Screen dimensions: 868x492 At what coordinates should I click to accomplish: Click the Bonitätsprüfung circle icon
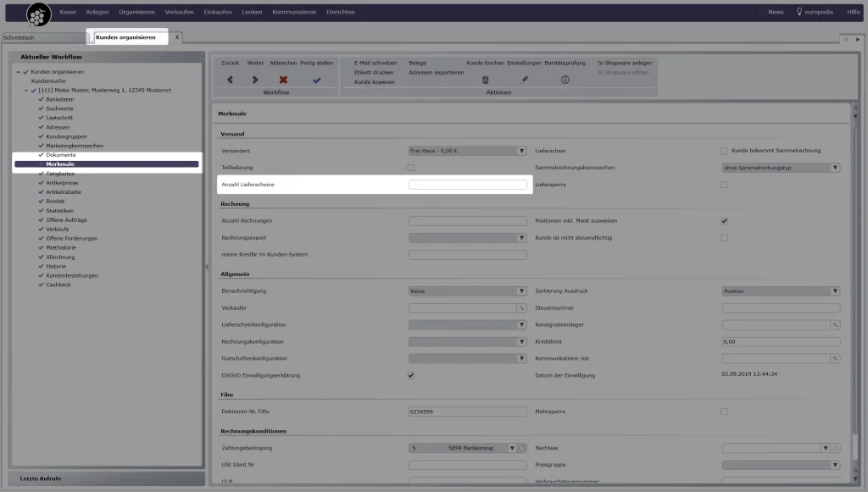[x=565, y=80]
